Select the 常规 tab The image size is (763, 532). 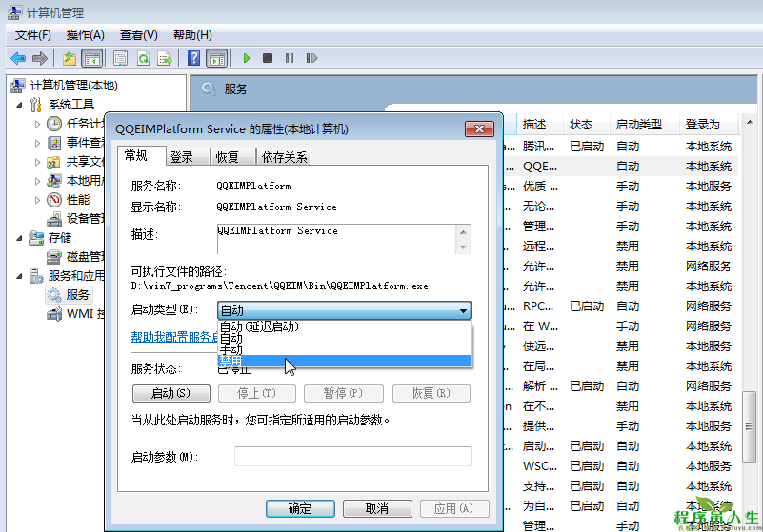(141, 155)
